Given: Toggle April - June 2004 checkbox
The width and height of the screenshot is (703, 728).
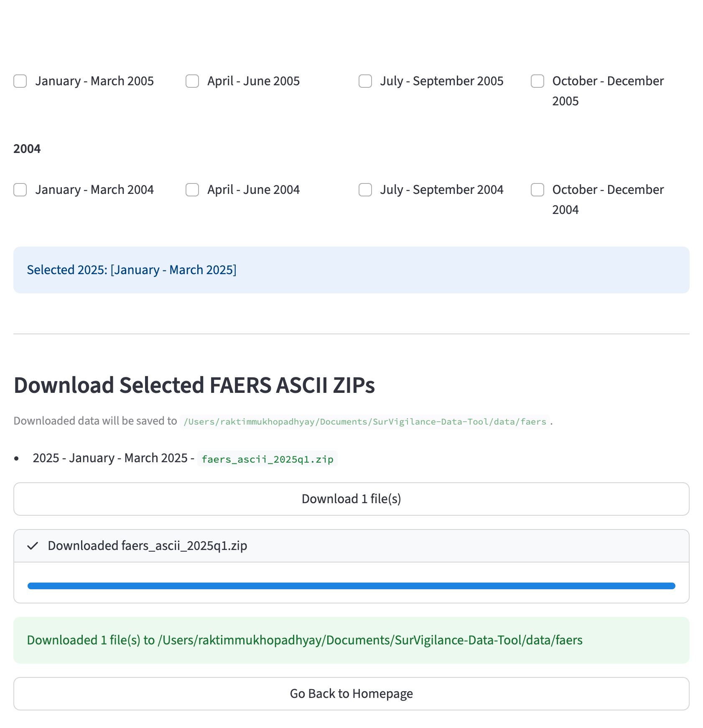Looking at the screenshot, I should 192,190.
